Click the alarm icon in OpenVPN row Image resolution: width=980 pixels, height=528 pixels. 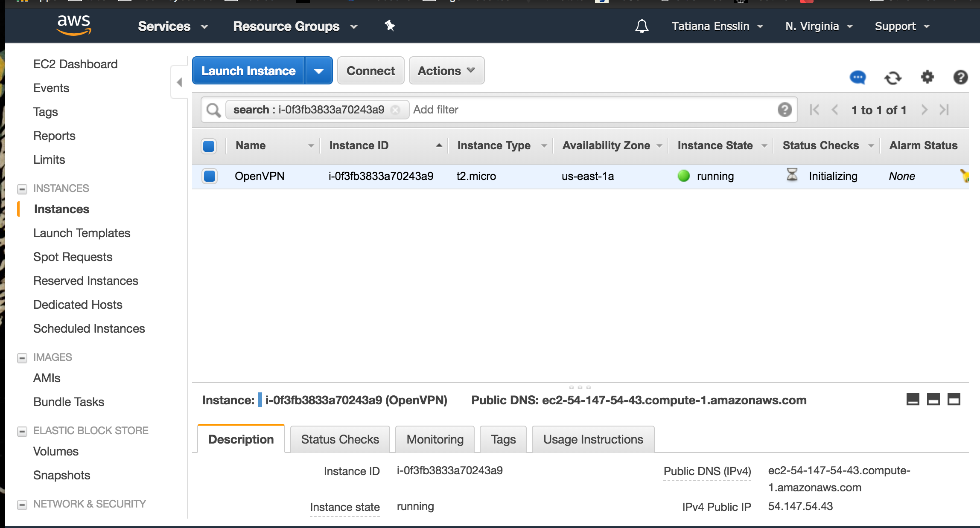tap(964, 175)
